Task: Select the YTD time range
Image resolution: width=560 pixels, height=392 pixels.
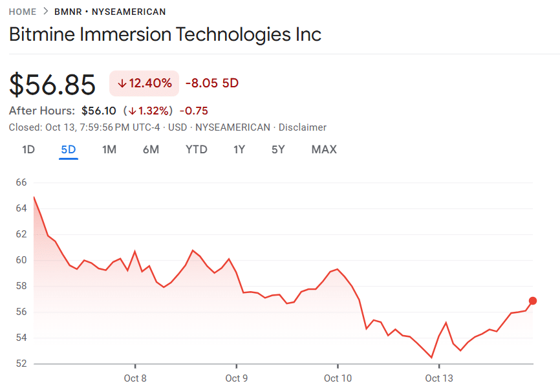Action: [197, 149]
